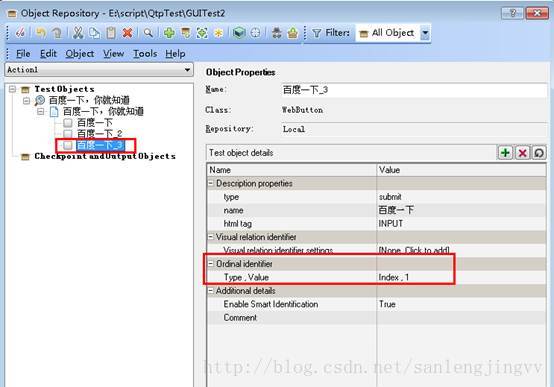Click the Cut scissors icon
The height and width of the screenshot is (387, 554).
pyautogui.click(x=77, y=33)
